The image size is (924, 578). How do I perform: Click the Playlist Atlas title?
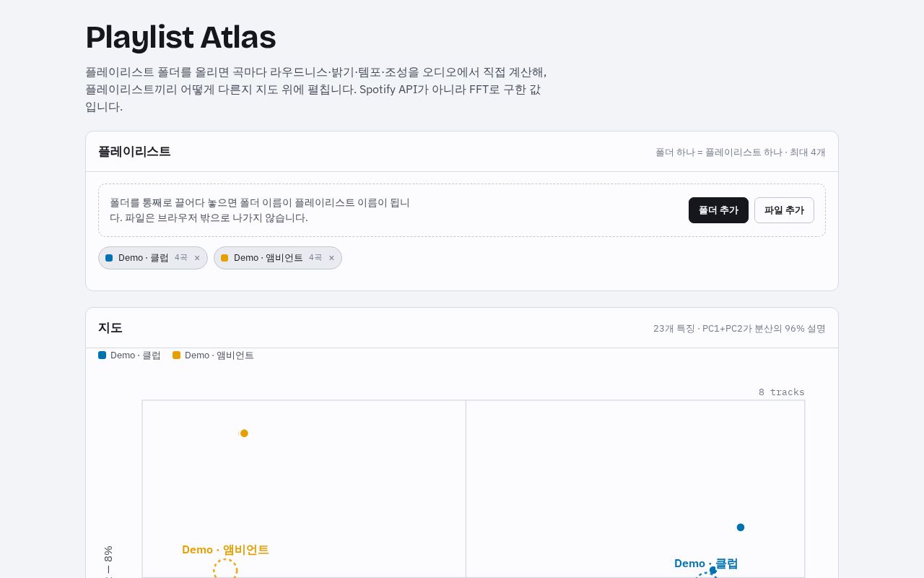point(180,38)
